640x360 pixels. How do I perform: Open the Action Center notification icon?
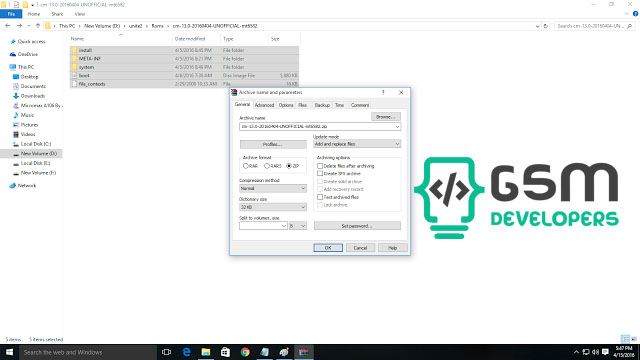[x=605, y=352]
